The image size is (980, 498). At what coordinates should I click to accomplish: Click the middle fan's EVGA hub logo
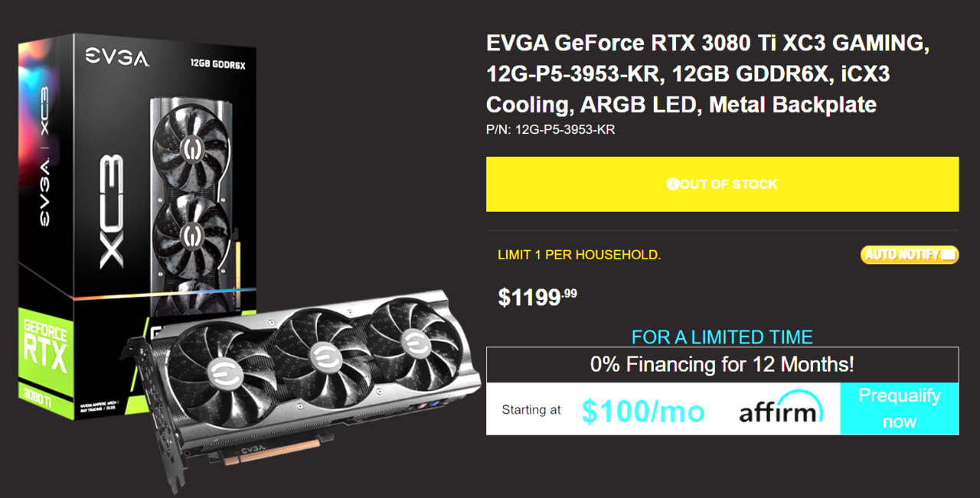pyautogui.click(x=323, y=355)
